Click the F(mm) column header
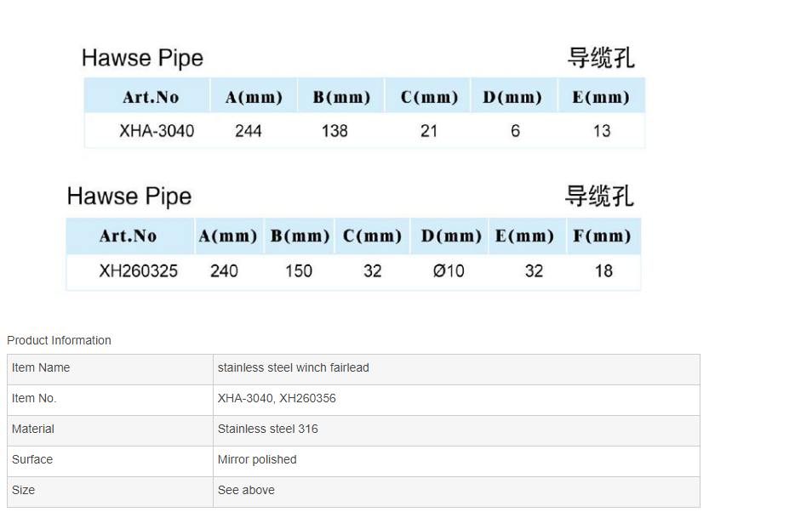Screen dimensions: 812x529 (x=602, y=236)
